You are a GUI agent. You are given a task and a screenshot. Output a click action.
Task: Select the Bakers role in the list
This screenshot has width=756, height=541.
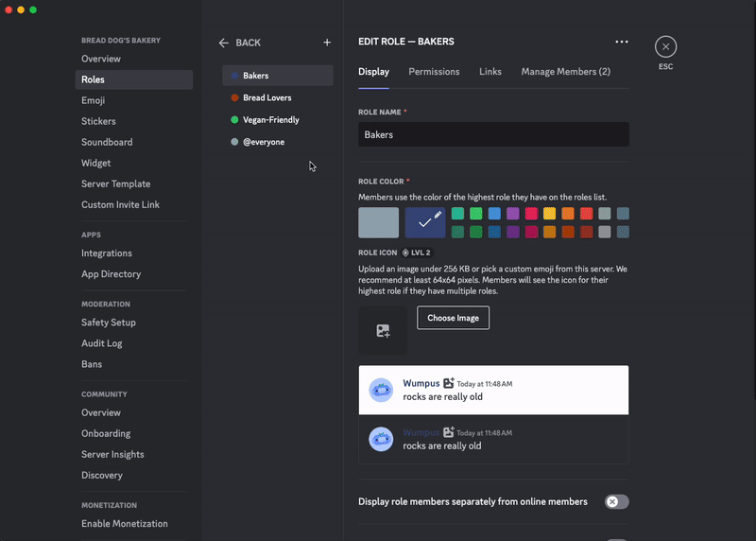(278, 76)
